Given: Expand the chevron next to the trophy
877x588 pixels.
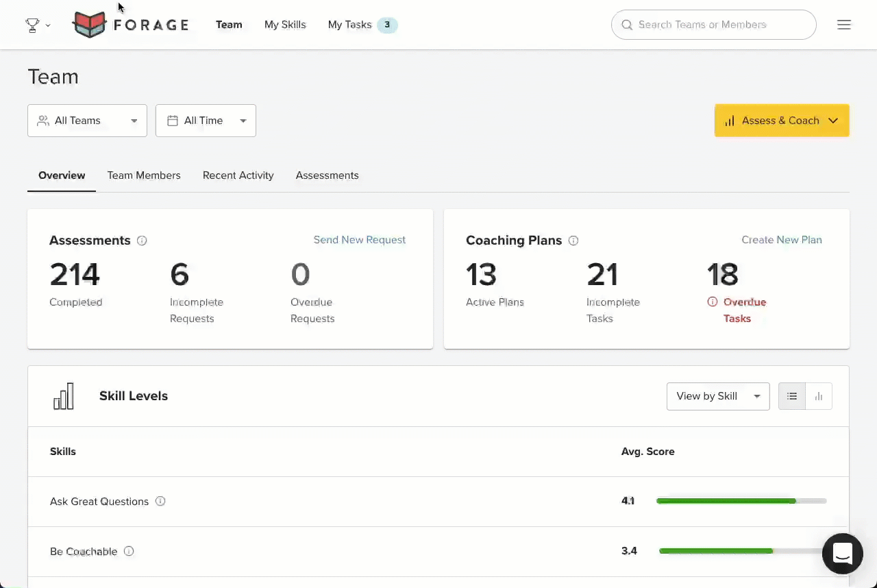Looking at the screenshot, I should tap(48, 25).
